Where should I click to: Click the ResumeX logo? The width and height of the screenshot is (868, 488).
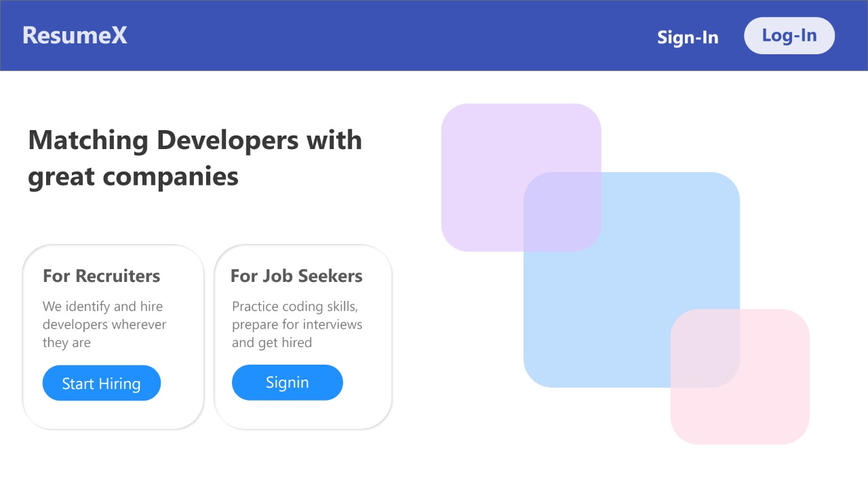tap(75, 35)
